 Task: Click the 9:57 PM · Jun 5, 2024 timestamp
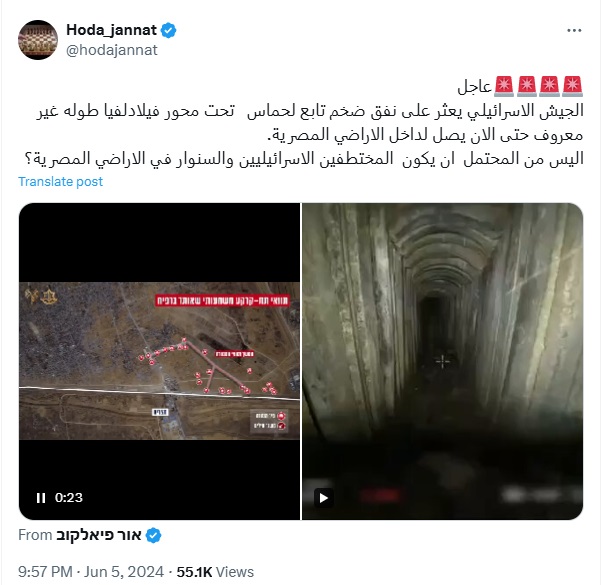click(91, 572)
